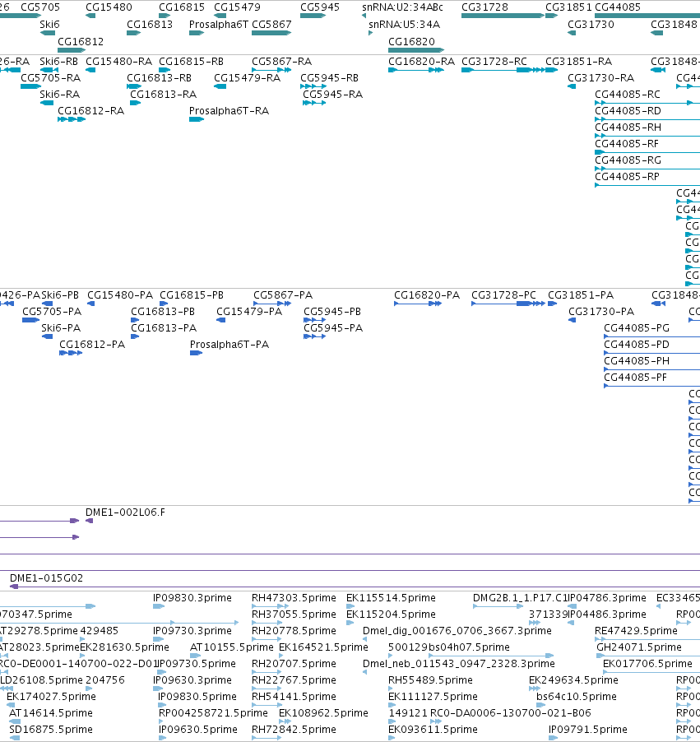This screenshot has height=742, width=700.
Task: Select protein CG16812-PA
Action: [92, 345]
